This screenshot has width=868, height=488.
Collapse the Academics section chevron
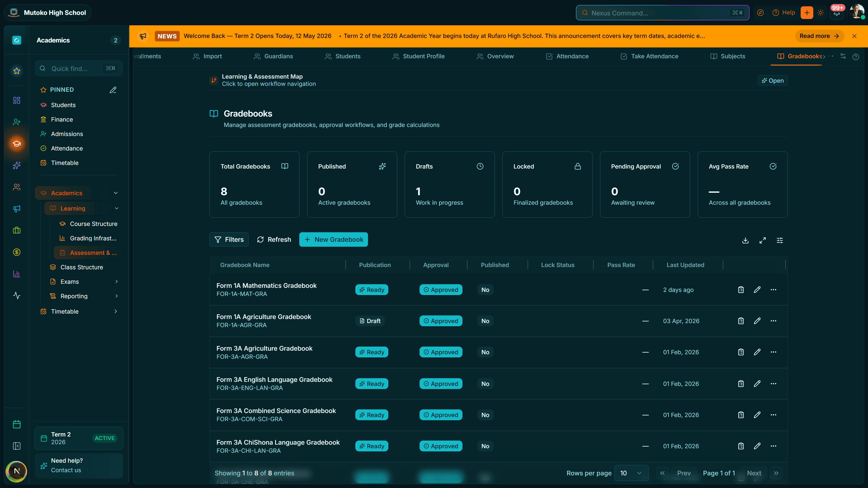[116, 193]
